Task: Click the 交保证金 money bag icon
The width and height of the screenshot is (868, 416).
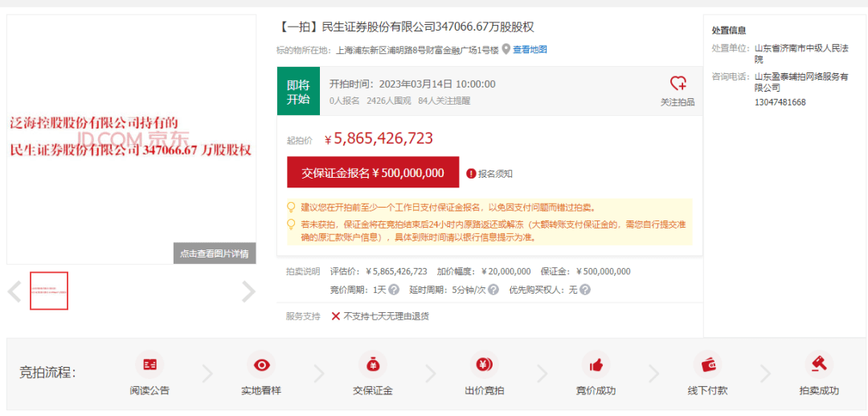Action: (x=373, y=365)
